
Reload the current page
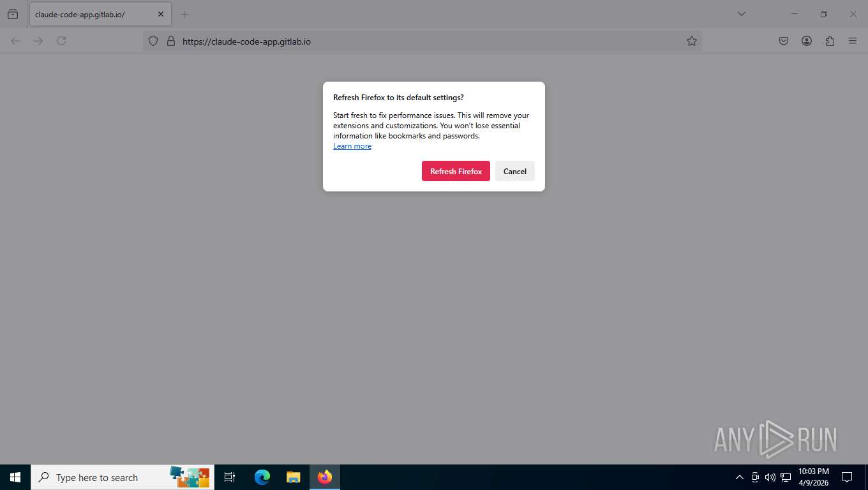(61, 41)
